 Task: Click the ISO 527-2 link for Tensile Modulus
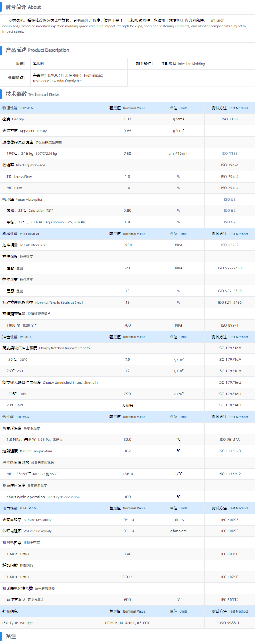[229, 245]
